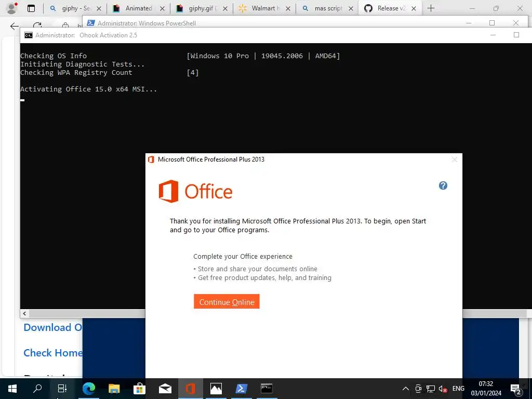This screenshot has width=532, height=399.
Task: Minimize the Ohook Activation console window
Action: pos(493,35)
